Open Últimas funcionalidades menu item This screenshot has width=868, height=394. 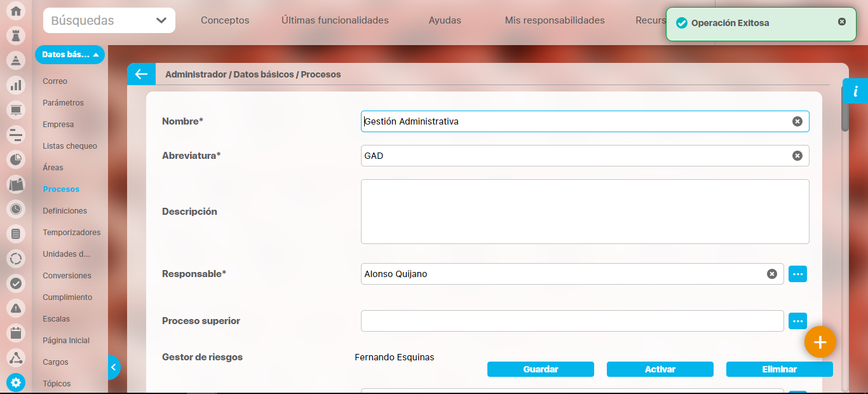pyautogui.click(x=335, y=20)
